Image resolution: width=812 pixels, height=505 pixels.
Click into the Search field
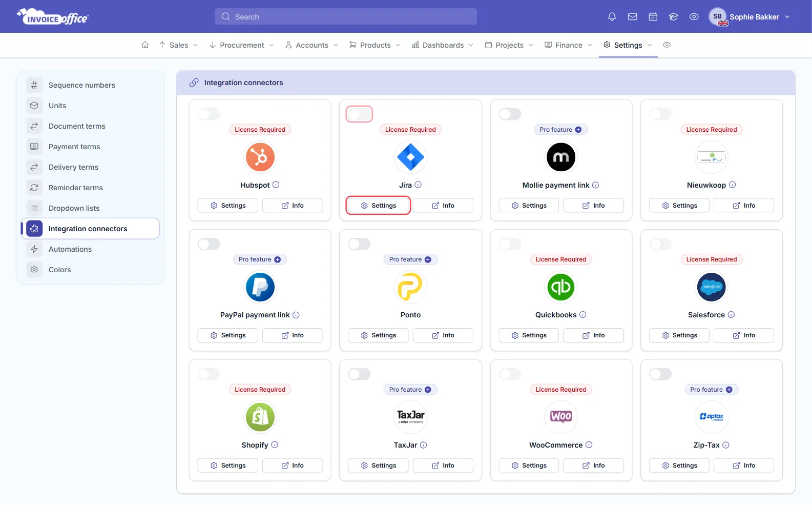pos(346,16)
